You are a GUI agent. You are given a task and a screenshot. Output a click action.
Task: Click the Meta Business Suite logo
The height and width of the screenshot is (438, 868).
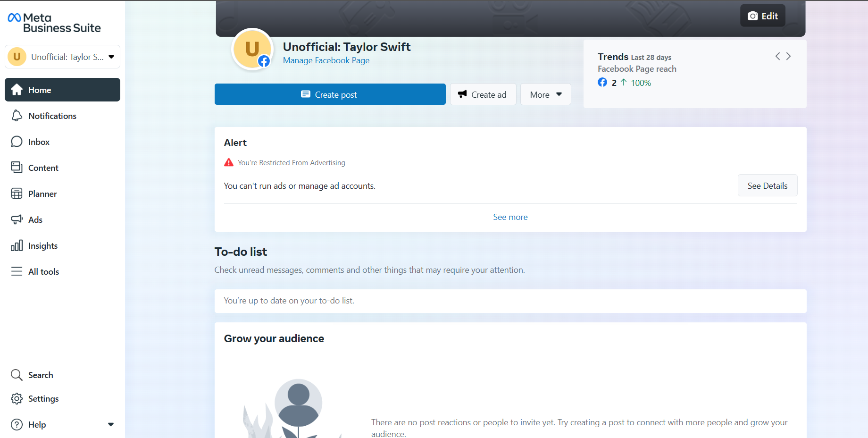[x=54, y=23]
